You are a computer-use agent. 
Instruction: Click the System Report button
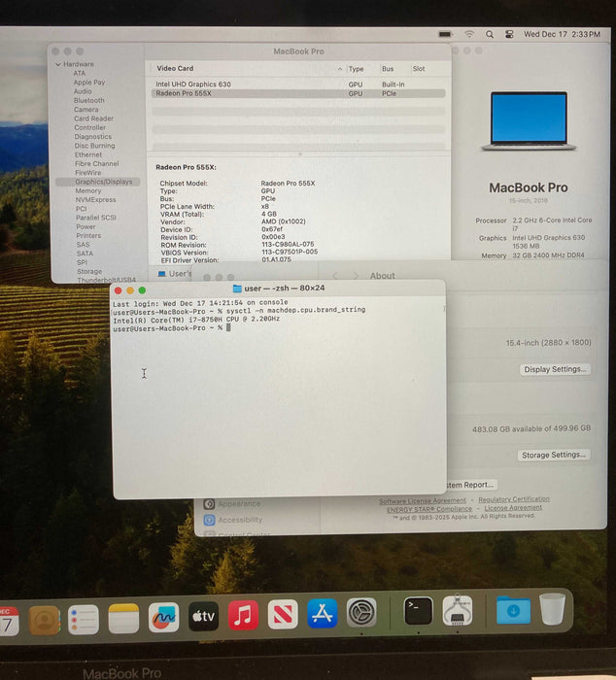point(470,485)
